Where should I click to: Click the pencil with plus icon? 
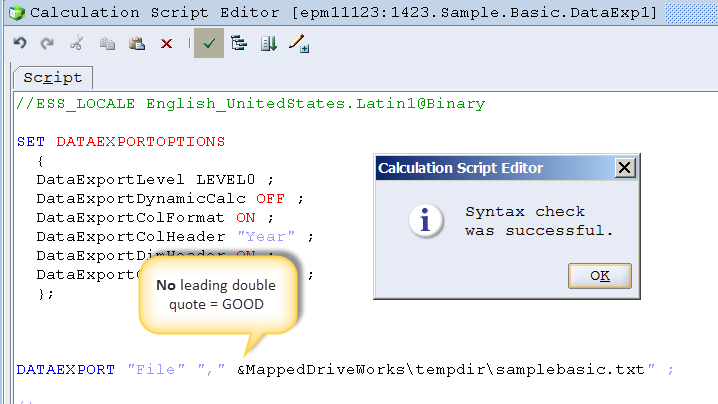click(299, 44)
